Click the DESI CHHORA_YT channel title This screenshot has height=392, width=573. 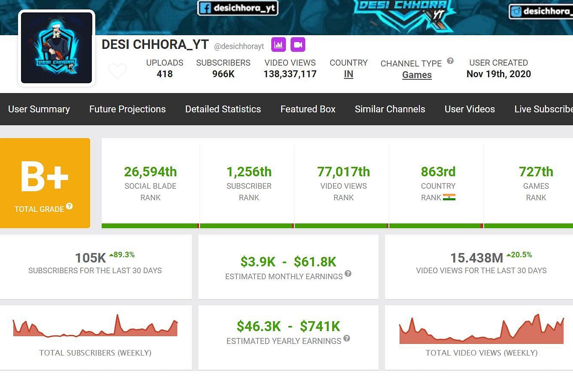[155, 45]
